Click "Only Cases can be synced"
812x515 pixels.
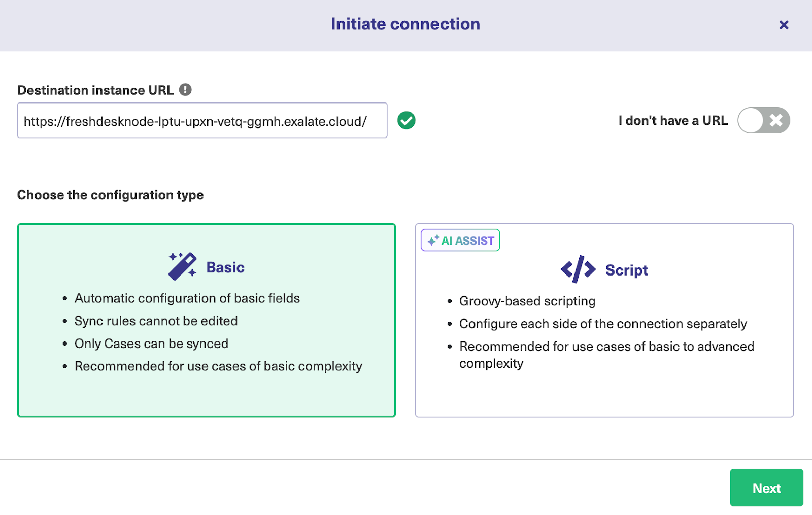pyautogui.click(x=151, y=344)
